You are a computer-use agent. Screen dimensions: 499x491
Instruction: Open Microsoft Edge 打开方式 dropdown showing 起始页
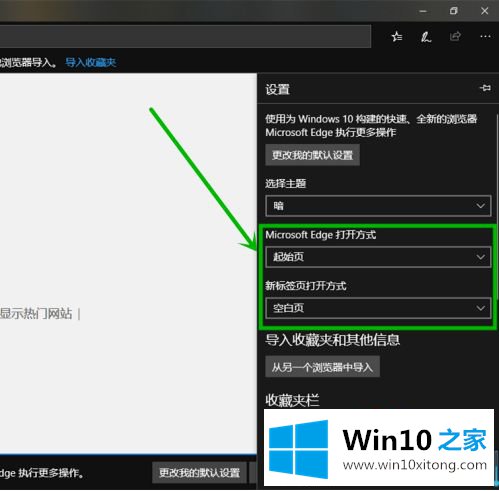point(378,257)
